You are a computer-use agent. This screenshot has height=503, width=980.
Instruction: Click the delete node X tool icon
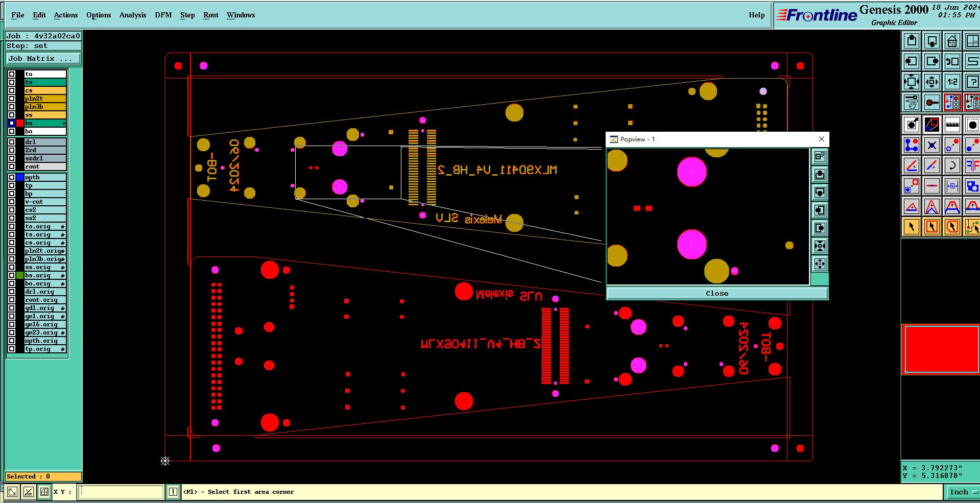pyautogui.click(x=932, y=145)
